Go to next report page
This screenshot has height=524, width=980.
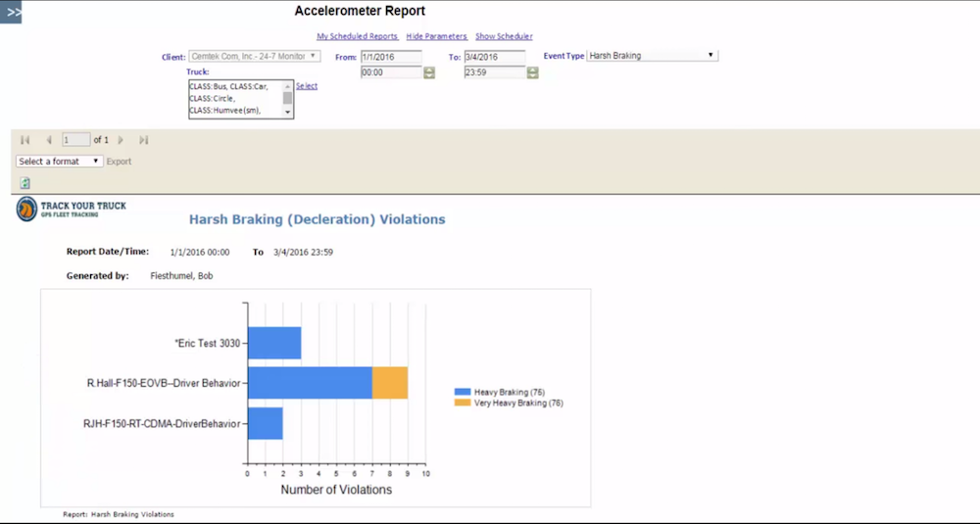[122, 140]
